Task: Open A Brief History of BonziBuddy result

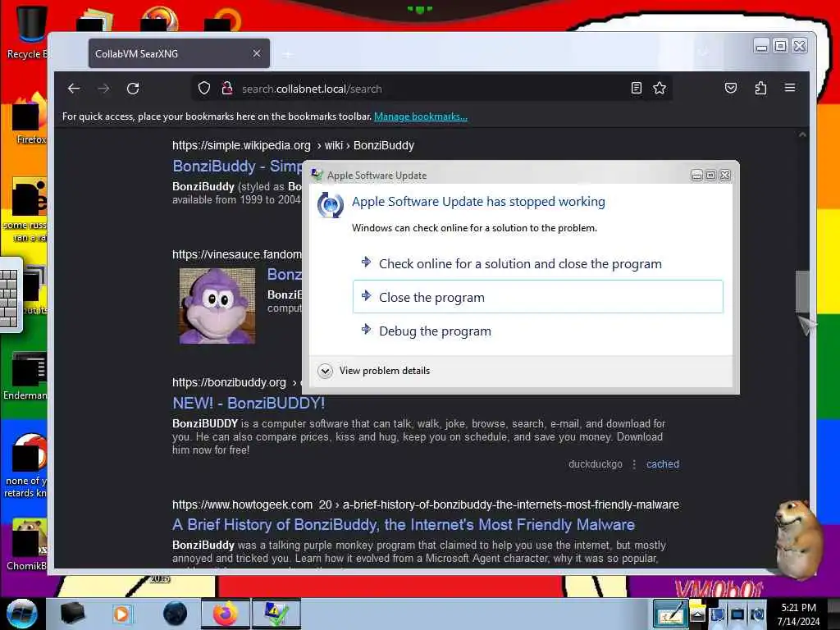Action: pos(404,524)
